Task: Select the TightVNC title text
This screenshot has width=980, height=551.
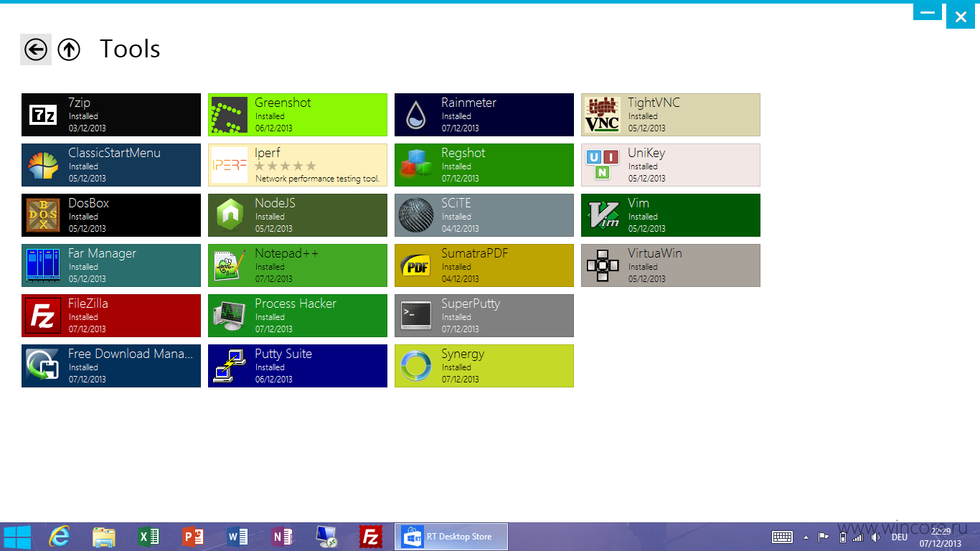Action: [x=654, y=103]
